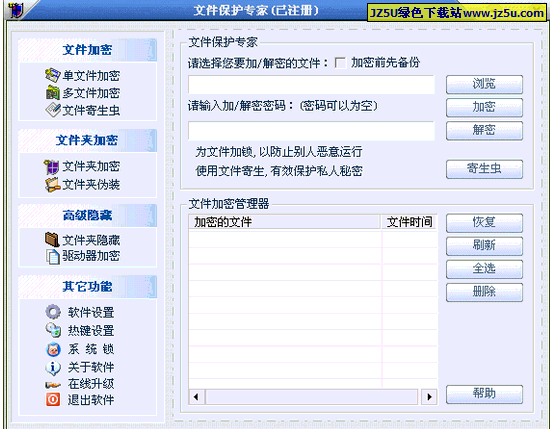Click the online upgrade icon beside 在线升级
This screenshot has height=429, width=550.
53,385
